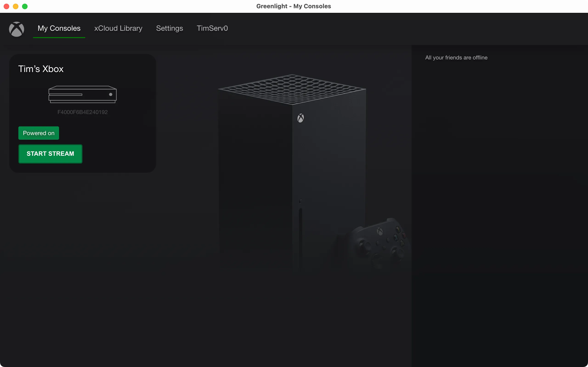Image resolution: width=588 pixels, height=367 pixels.
Task: Click the console outline icon in the card
Action: (x=82, y=95)
